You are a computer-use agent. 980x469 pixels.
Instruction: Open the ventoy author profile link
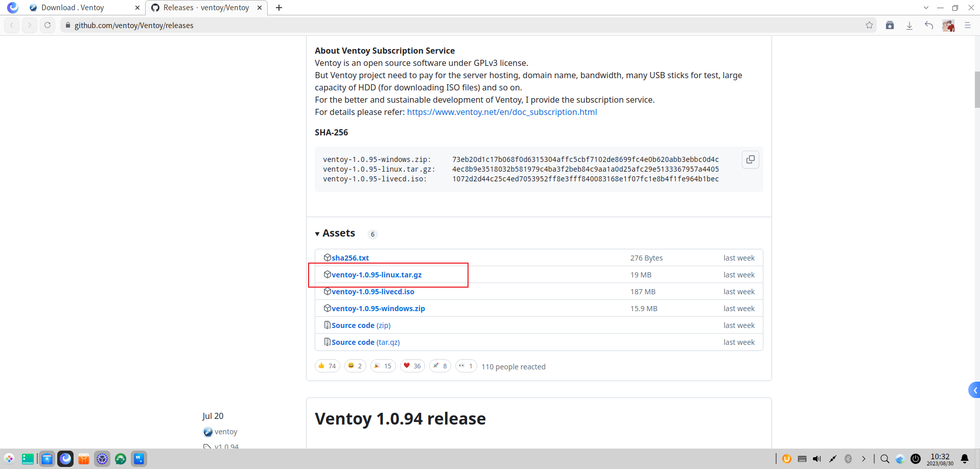click(x=226, y=432)
